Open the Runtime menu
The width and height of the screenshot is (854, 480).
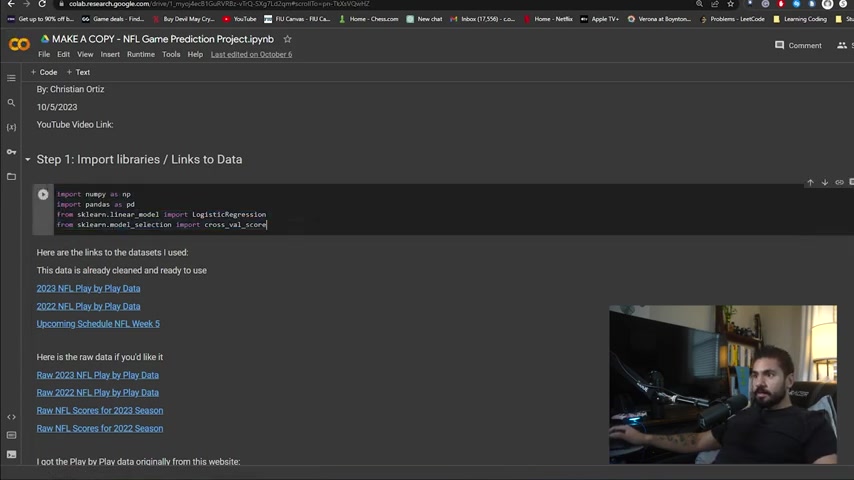pos(141,54)
